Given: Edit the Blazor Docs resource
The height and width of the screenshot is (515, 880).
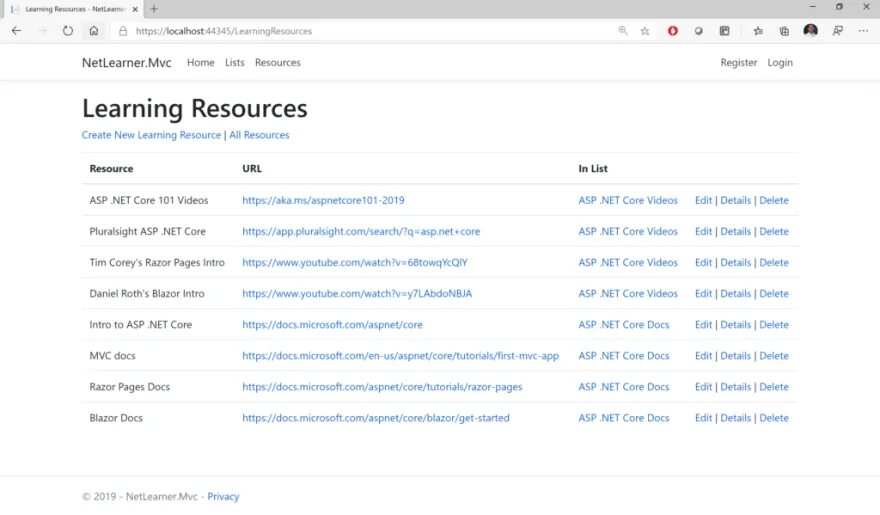Looking at the screenshot, I should [703, 418].
